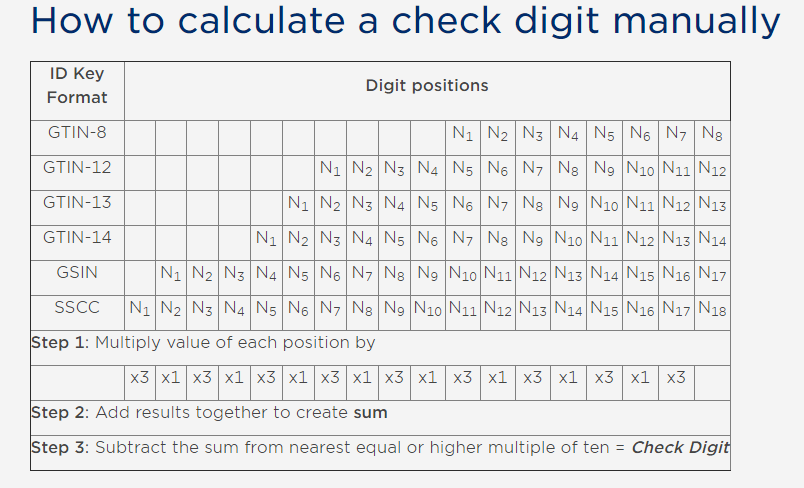Click the 'Step 1: Multiply value' instruction text
This screenshot has height=488, width=804.
(x=204, y=343)
